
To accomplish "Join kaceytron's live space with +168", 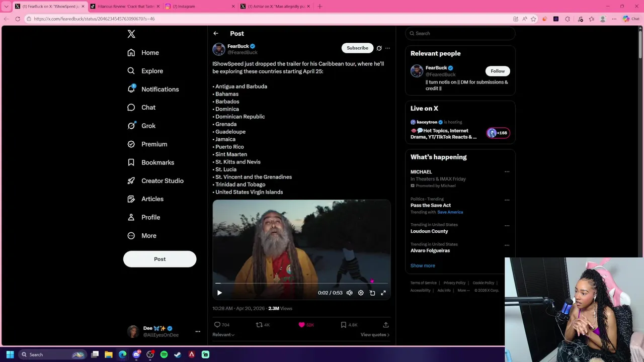I will [498, 133].
